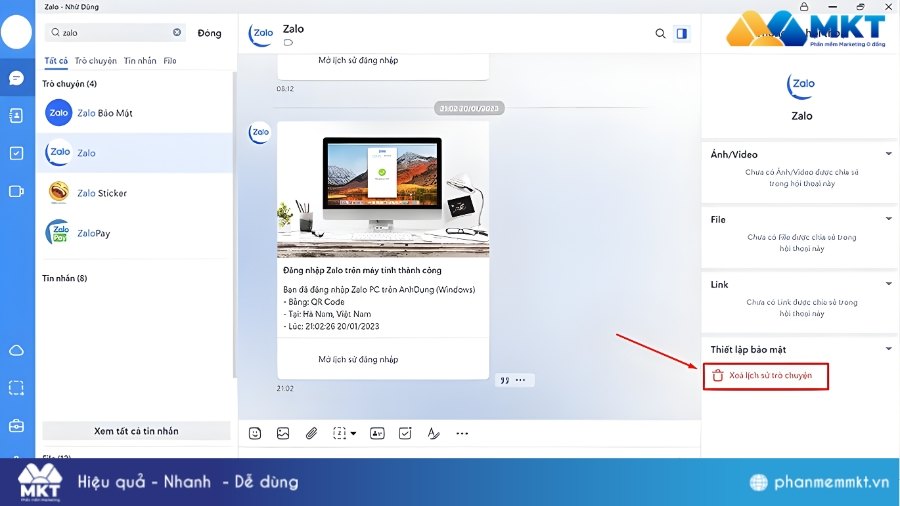Click the Zalo avatar beside the login message
This screenshot has height=506, width=900.
click(259, 133)
